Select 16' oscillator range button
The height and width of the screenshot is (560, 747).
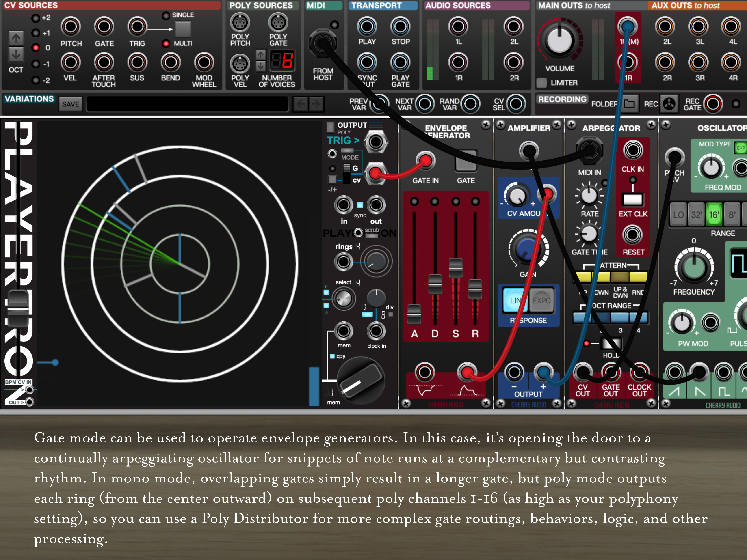point(714,215)
